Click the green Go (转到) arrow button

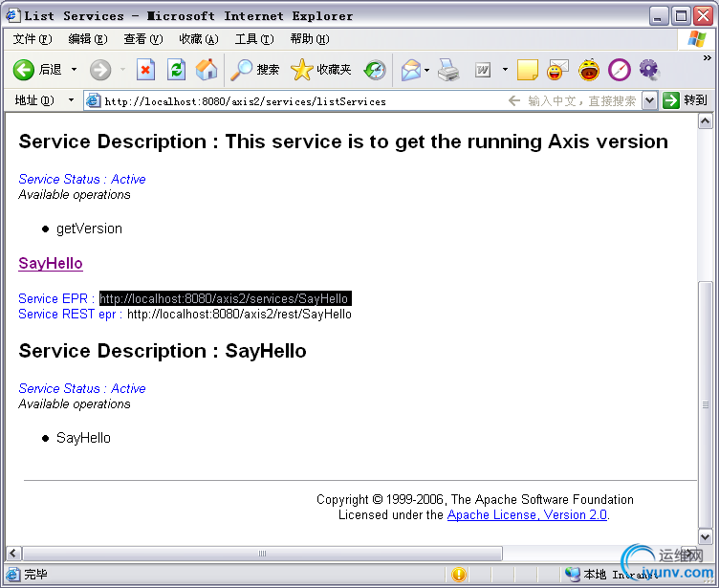(x=671, y=100)
